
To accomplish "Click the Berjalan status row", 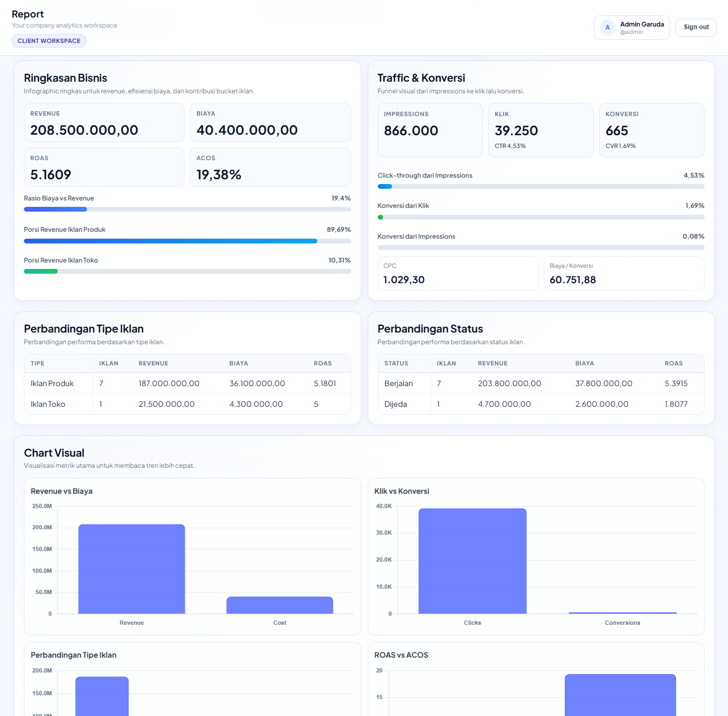I will [x=541, y=383].
